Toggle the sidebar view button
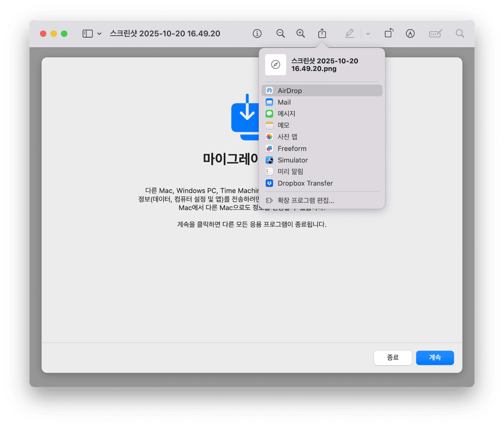Screen dimensions: 504x426 tap(87, 34)
